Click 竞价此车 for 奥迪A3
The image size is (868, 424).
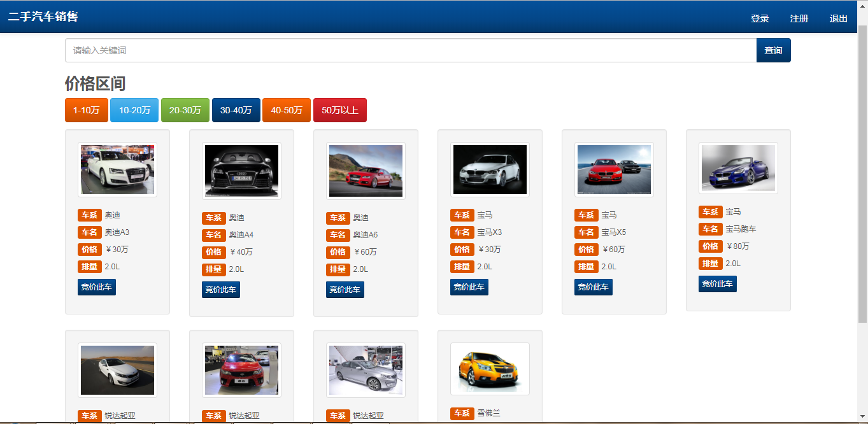tap(97, 287)
